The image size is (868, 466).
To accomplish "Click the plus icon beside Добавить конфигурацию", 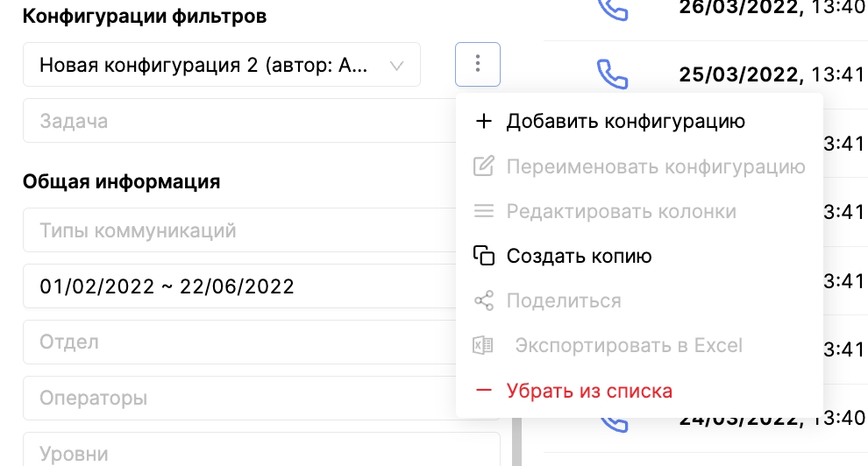I will tap(483, 121).
